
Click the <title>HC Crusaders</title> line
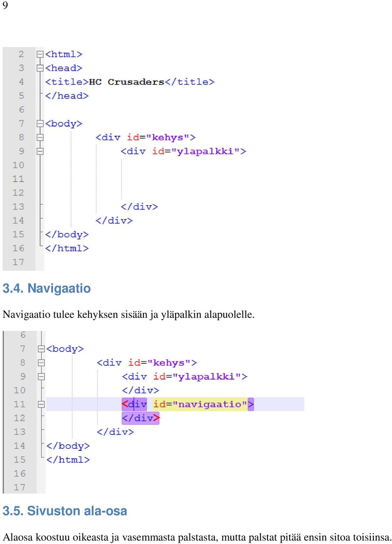pos(130,82)
